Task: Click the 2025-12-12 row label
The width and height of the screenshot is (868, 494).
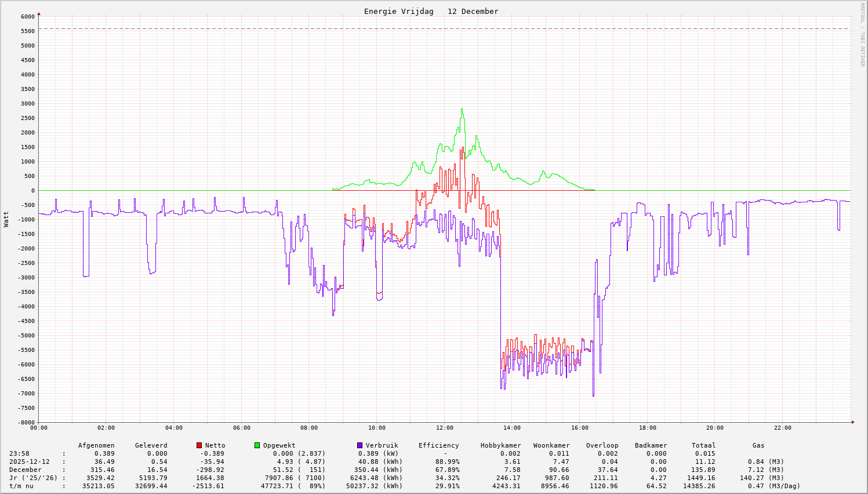Action: (x=29, y=462)
